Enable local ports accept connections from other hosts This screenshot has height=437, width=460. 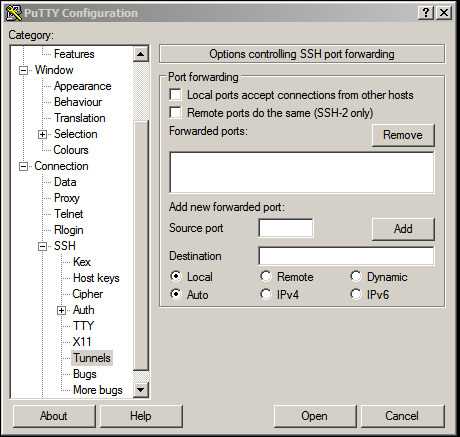(x=175, y=95)
